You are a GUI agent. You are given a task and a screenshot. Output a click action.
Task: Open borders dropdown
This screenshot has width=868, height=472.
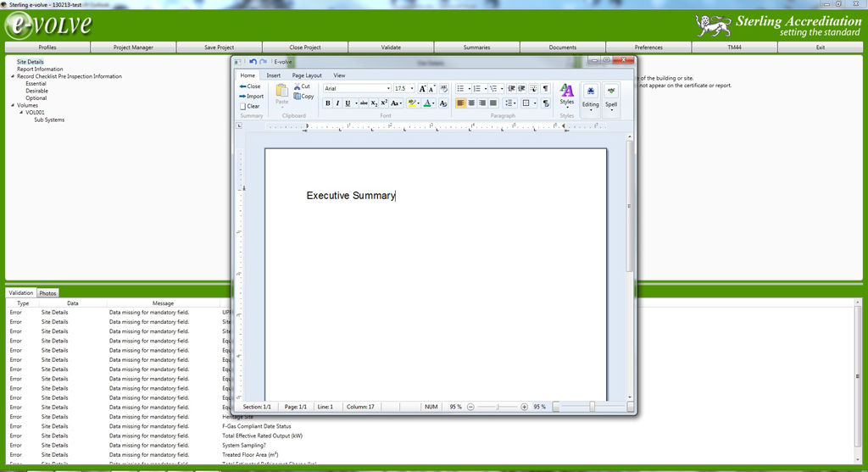535,103
